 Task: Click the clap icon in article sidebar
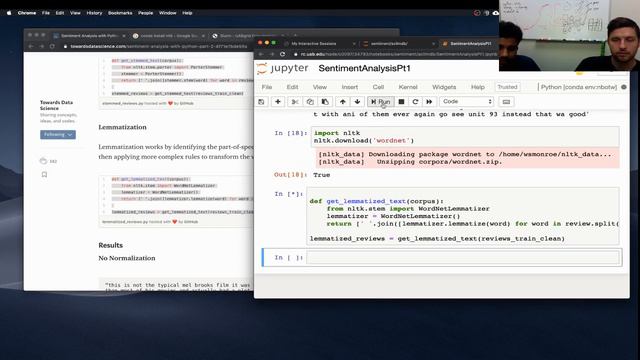click(43, 161)
